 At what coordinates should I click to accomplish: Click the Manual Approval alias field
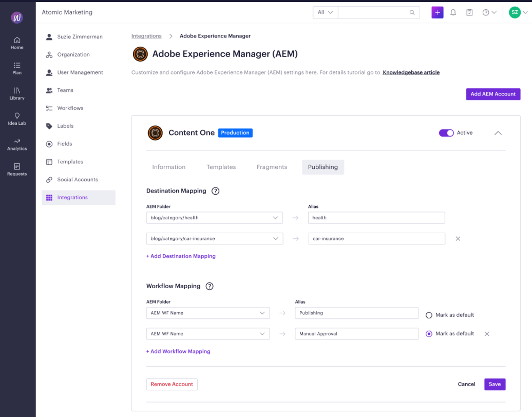click(356, 334)
